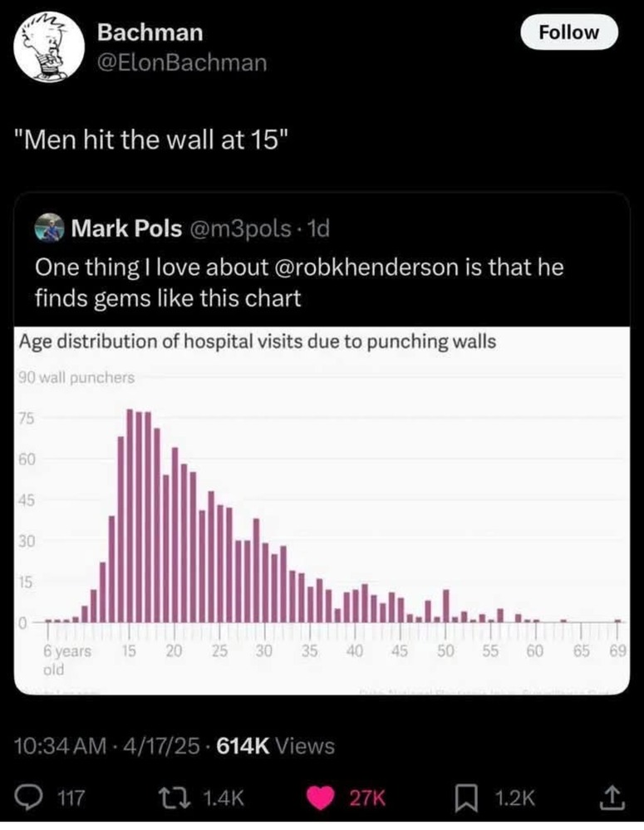Unlike the post via heart icon
The height and width of the screenshot is (830, 644).
(x=320, y=797)
